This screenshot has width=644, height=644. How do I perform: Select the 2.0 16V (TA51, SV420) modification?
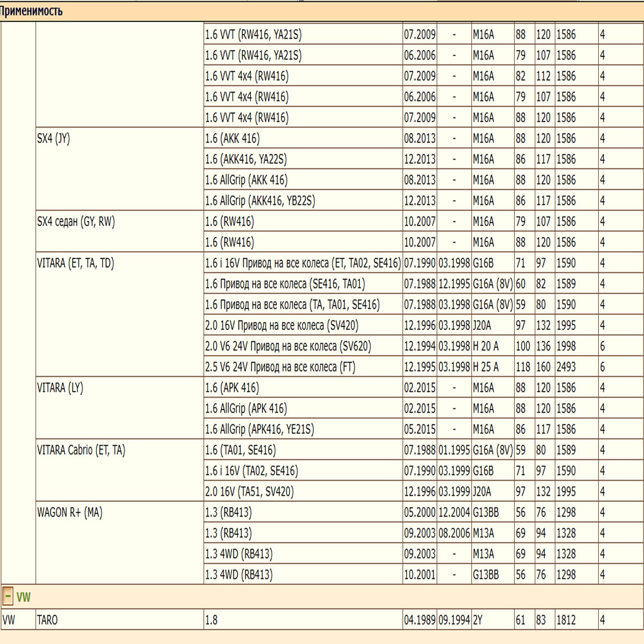tap(250, 491)
